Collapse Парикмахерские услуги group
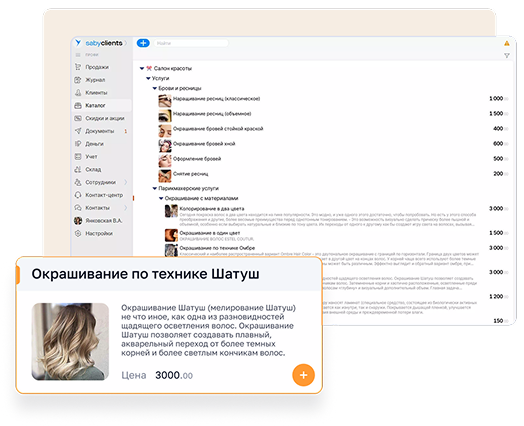 (x=154, y=188)
